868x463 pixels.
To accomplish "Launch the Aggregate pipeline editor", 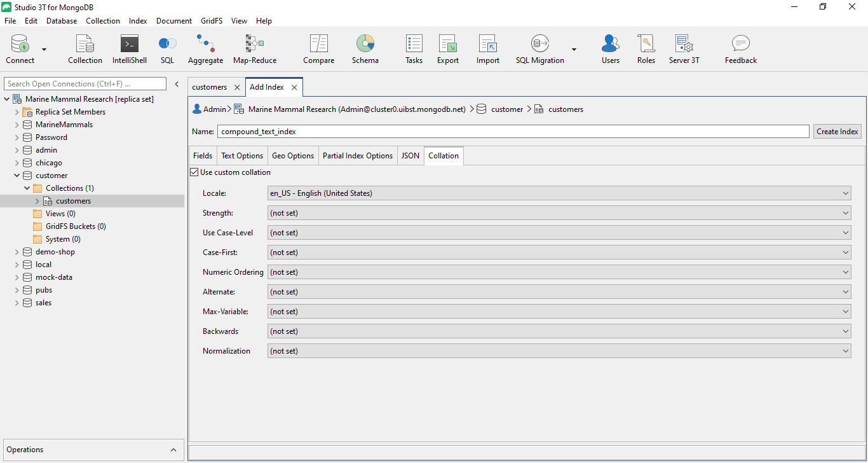I will click(x=205, y=48).
